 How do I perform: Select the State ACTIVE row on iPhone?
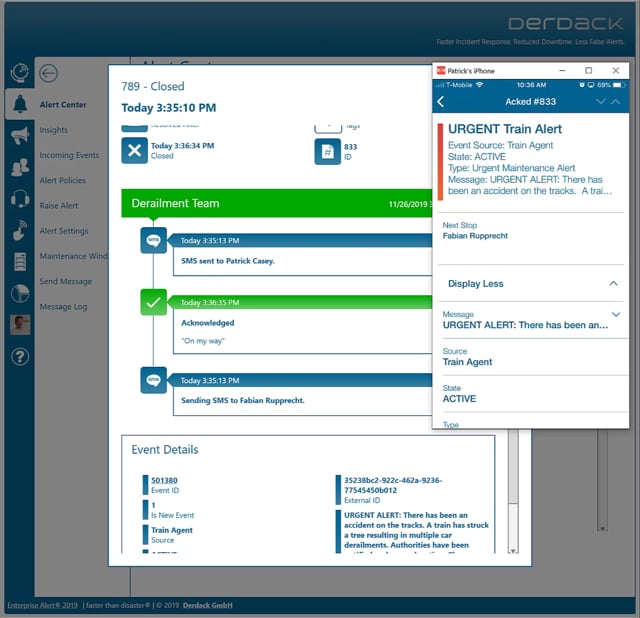533,394
